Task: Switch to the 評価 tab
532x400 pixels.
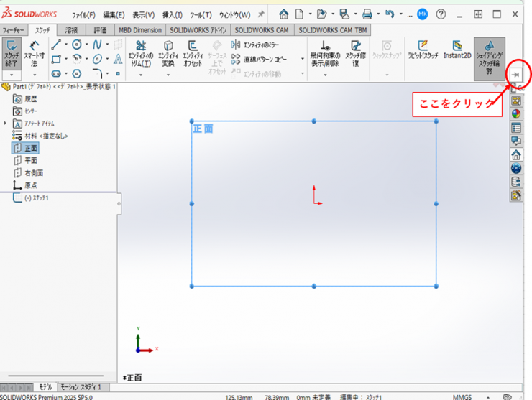Action: [x=100, y=30]
